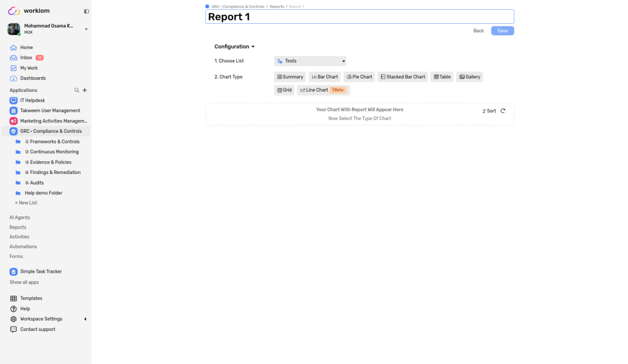Click the Save button
The image size is (628, 364).
click(x=502, y=31)
